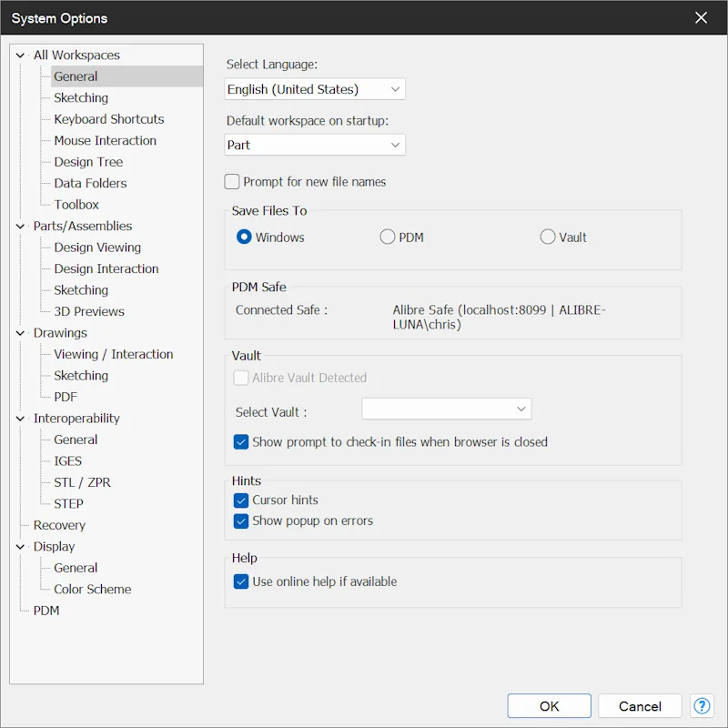The image size is (728, 728).
Task: Choose Vault as save location
Action: pos(548,237)
